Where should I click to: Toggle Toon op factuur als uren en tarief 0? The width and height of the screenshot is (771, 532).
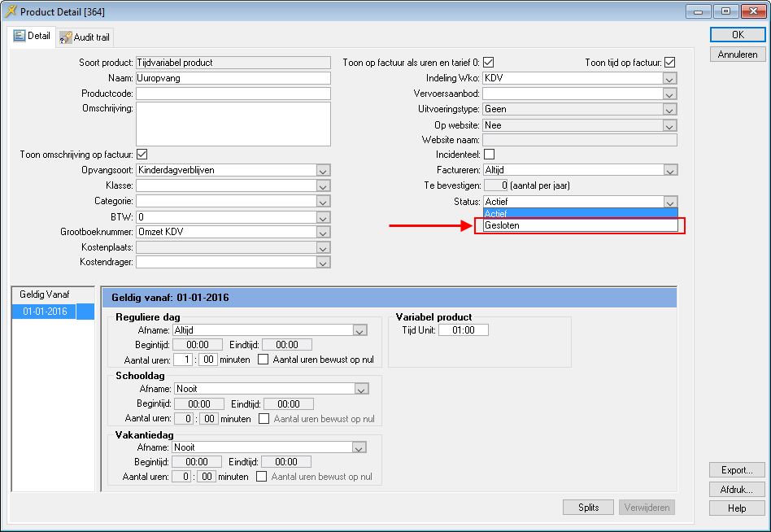click(489, 63)
